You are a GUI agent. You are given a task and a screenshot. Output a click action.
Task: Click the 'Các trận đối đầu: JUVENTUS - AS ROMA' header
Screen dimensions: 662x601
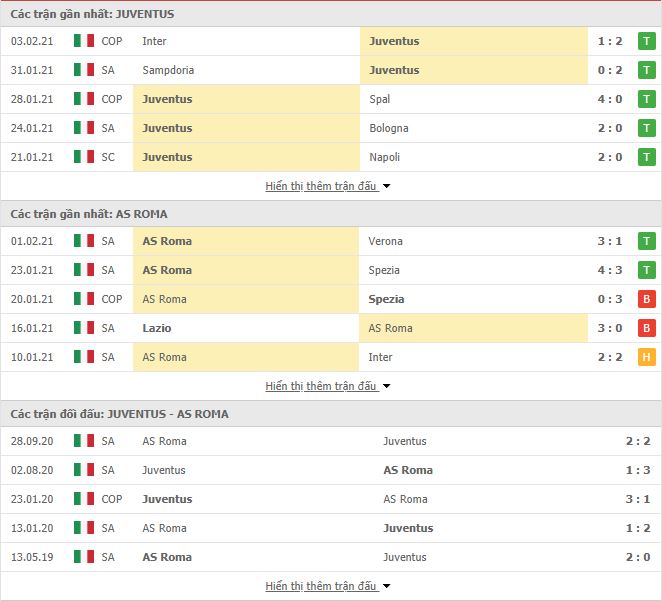point(119,414)
